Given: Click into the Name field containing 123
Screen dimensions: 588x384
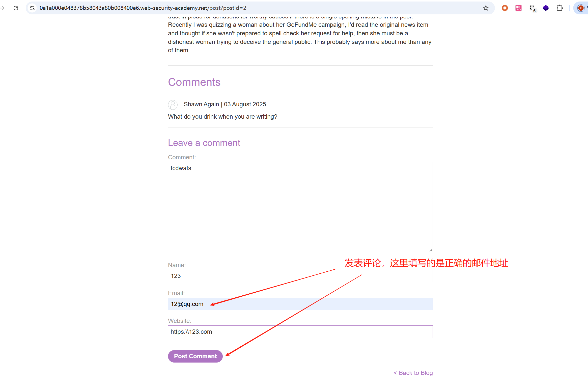Looking at the screenshot, I should pyautogui.click(x=300, y=276).
